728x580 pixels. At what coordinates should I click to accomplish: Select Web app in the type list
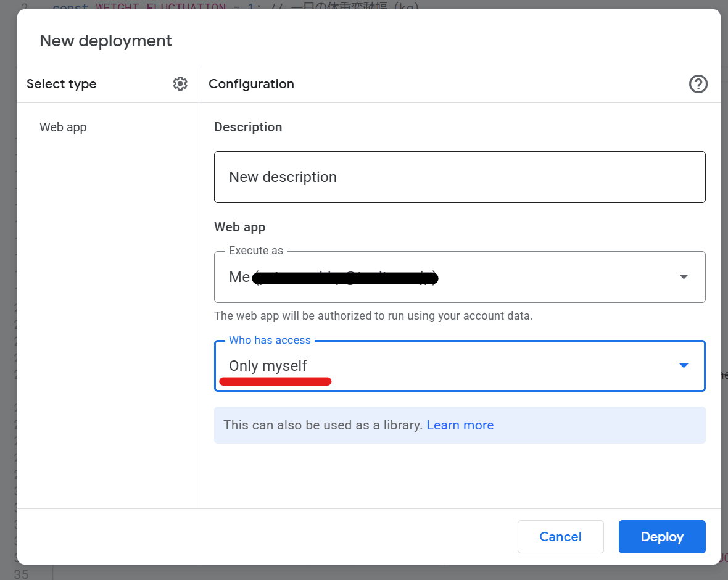click(x=63, y=128)
